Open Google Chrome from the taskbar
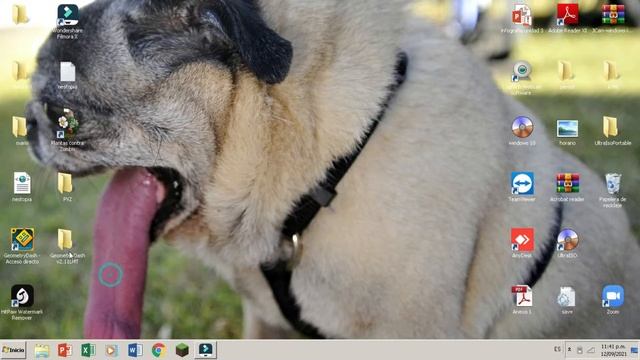The image size is (640, 360). pyautogui.click(x=159, y=350)
